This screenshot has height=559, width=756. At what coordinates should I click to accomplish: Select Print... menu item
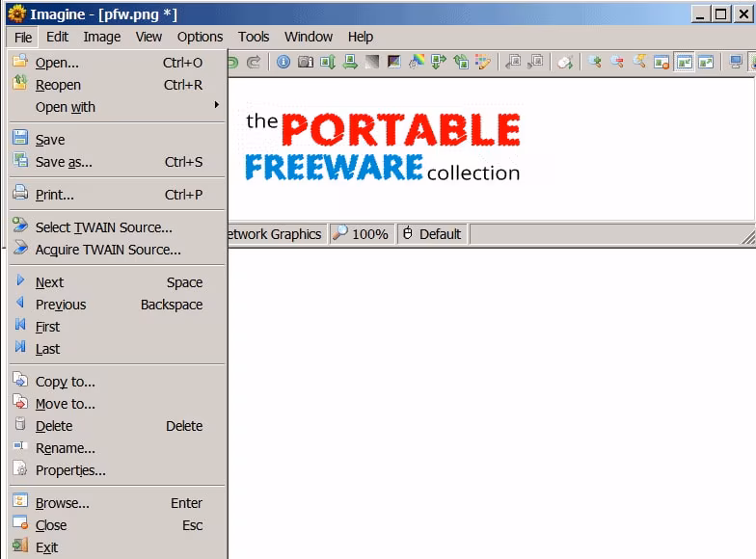[x=118, y=195]
